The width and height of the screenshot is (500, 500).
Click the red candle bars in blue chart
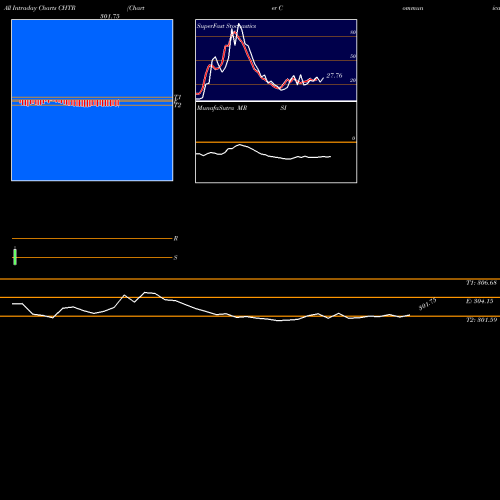tap(69, 103)
